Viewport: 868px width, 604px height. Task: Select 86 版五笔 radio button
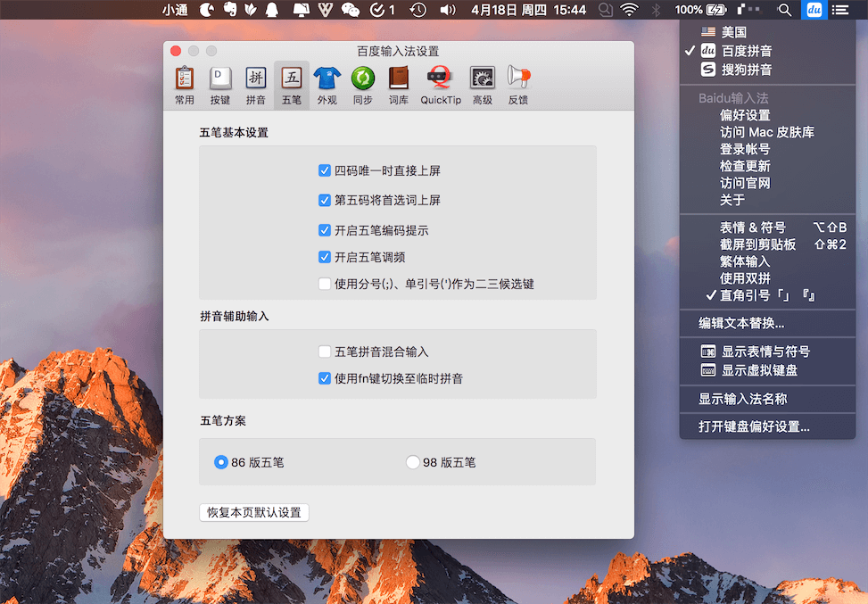221,462
